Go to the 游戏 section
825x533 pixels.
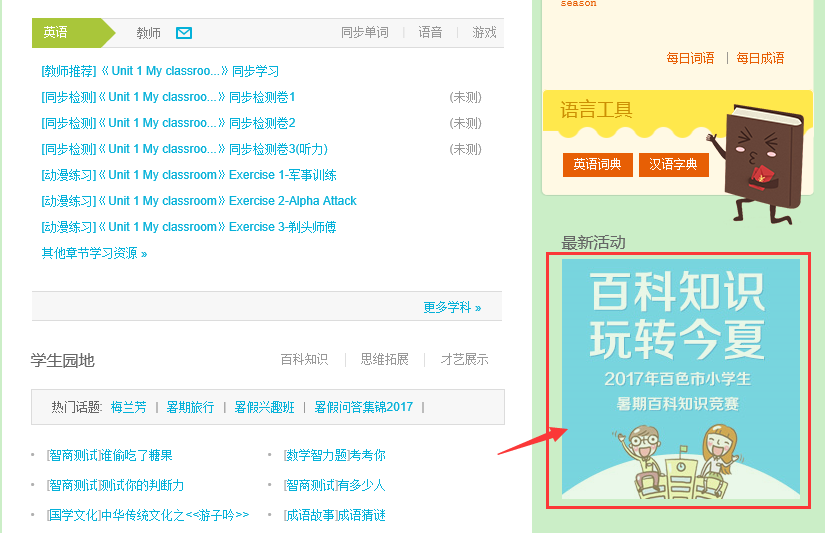pyautogui.click(x=484, y=33)
